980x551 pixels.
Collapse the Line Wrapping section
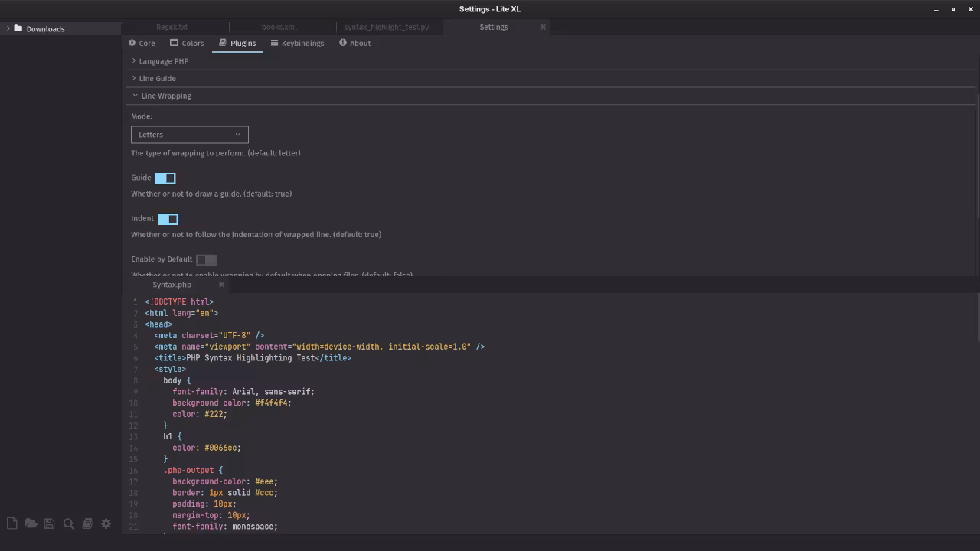(x=165, y=96)
